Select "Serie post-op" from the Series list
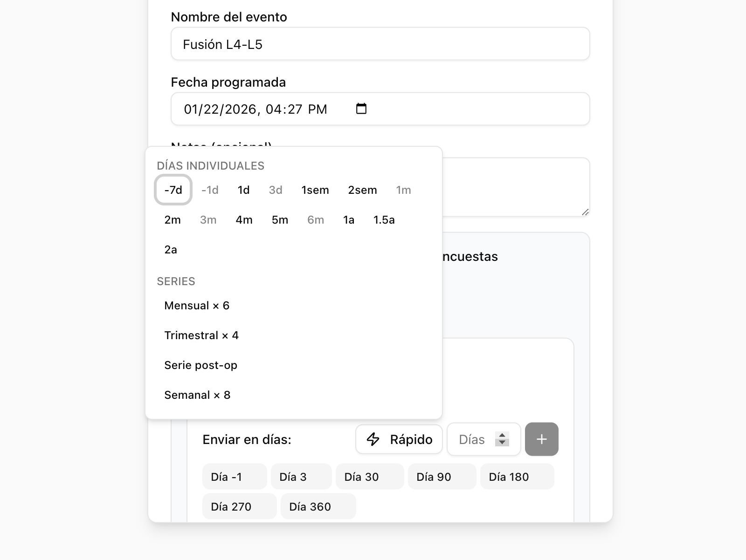 pos(200,365)
